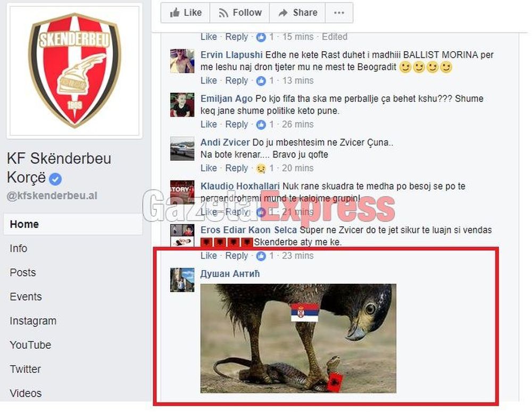The width and height of the screenshot is (532, 418).
Task: Click the thumbs-up Like page button
Action: pos(186,13)
